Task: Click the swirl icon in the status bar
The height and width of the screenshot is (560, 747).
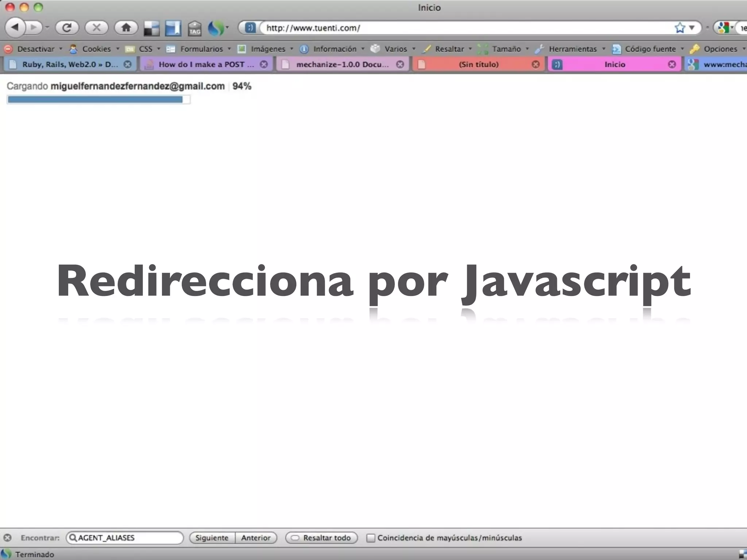Action: point(6,554)
